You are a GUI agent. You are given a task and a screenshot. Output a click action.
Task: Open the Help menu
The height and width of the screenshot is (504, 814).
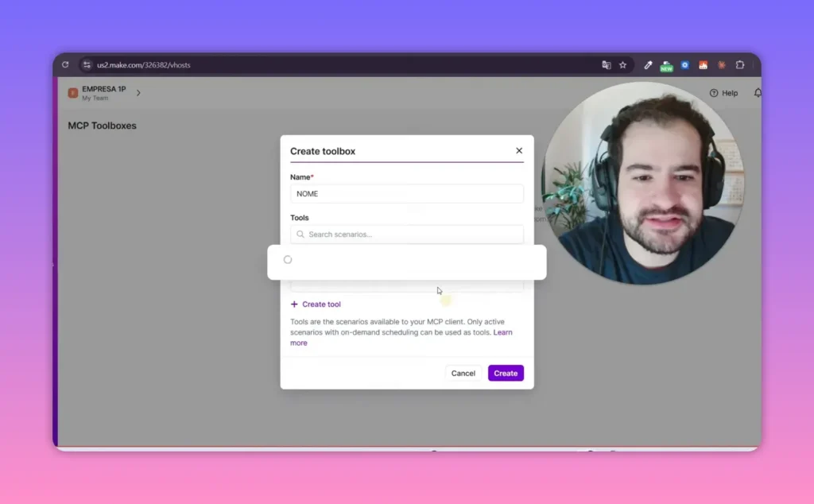723,93
